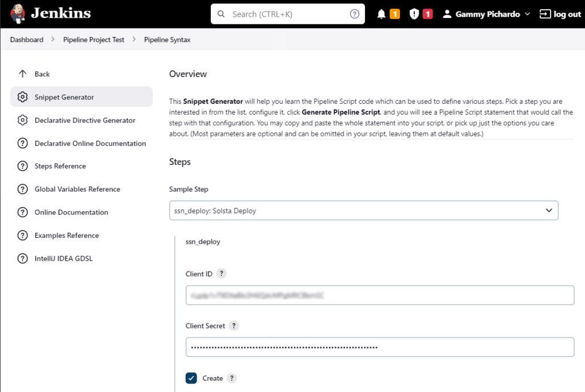The image size is (585, 392).
Task: Click the IntelliJ IDEA GDSL help icon
Action: point(23,258)
